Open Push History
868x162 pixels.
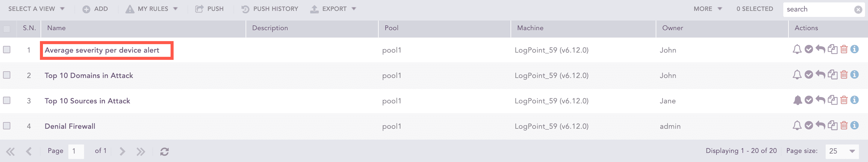[270, 9]
